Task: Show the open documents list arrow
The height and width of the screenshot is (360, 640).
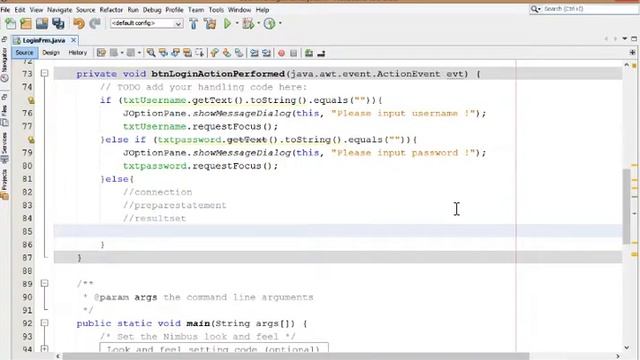Action: pyautogui.click(x=624, y=38)
